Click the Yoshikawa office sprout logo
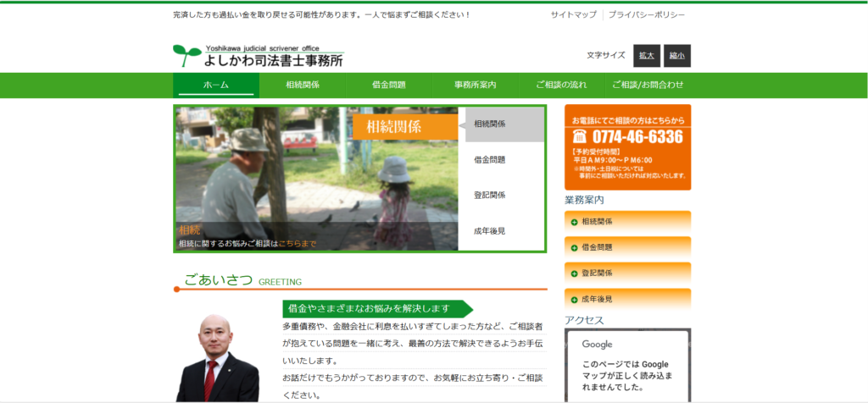868x403 pixels. point(187,56)
